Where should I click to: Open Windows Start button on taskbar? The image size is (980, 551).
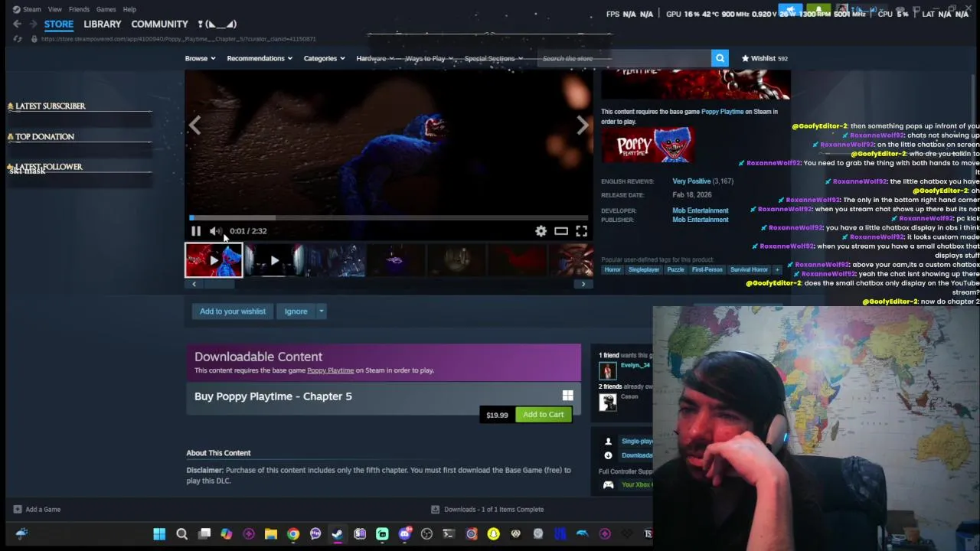[159, 534]
